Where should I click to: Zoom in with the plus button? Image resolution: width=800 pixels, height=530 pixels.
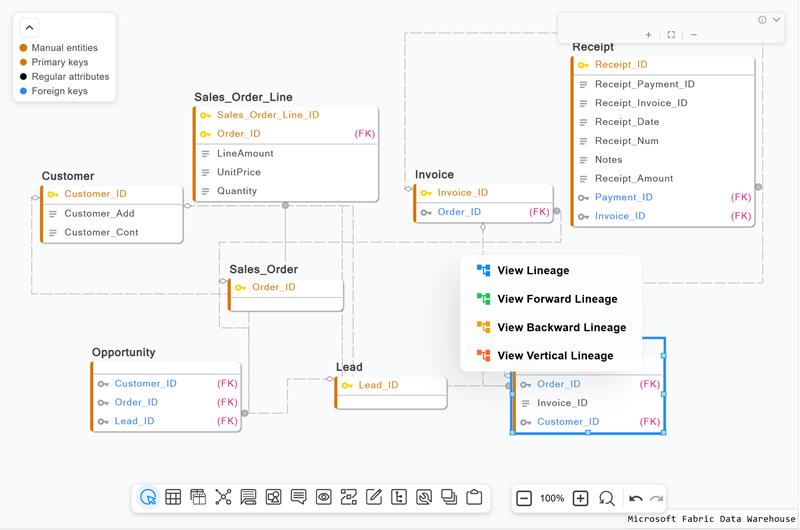pos(581,498)
